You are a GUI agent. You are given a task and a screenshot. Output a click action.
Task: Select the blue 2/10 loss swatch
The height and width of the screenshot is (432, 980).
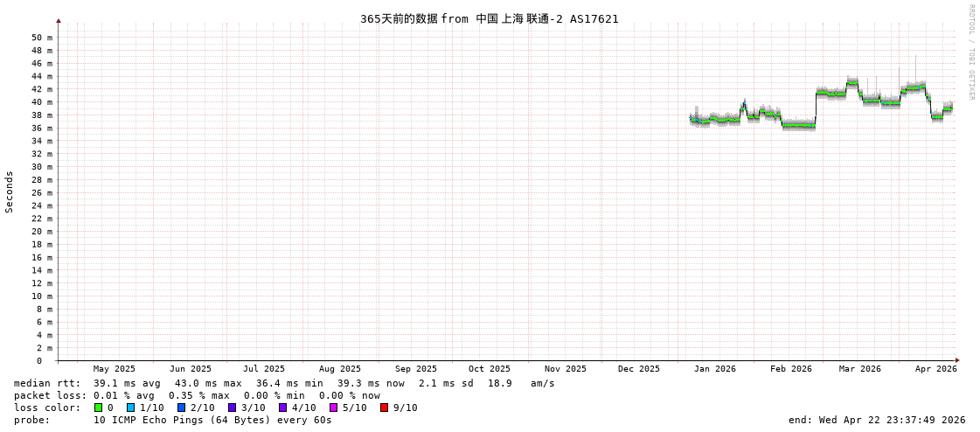(181, 408)
